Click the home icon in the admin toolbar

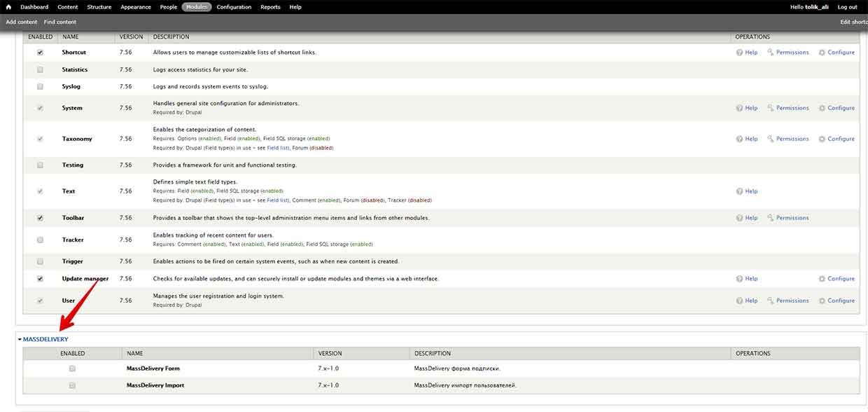point(9,7)
